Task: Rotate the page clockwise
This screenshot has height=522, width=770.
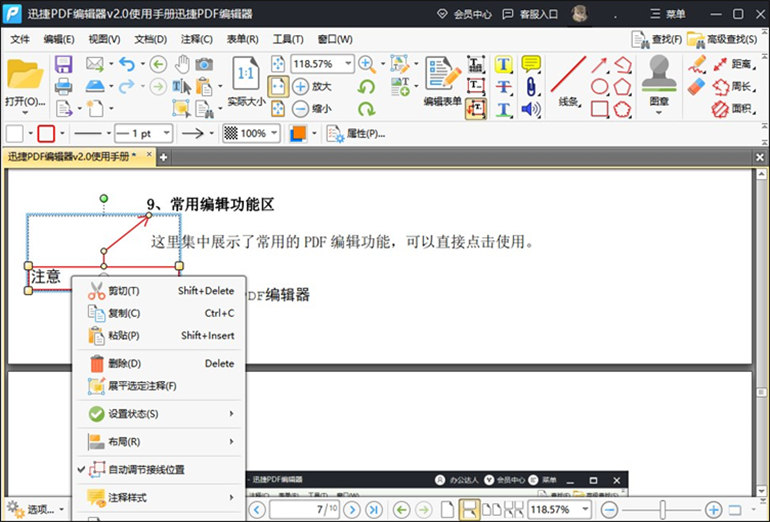Action: tap(366, 109)
